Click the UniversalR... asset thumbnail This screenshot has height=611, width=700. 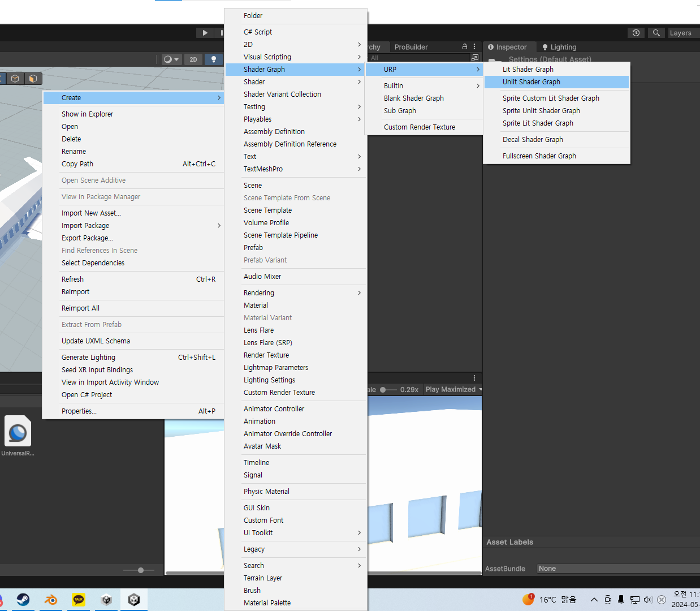coord(18,432)
